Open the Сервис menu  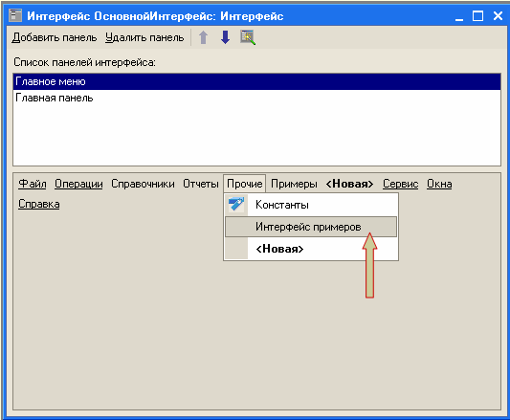pos(400,184)
